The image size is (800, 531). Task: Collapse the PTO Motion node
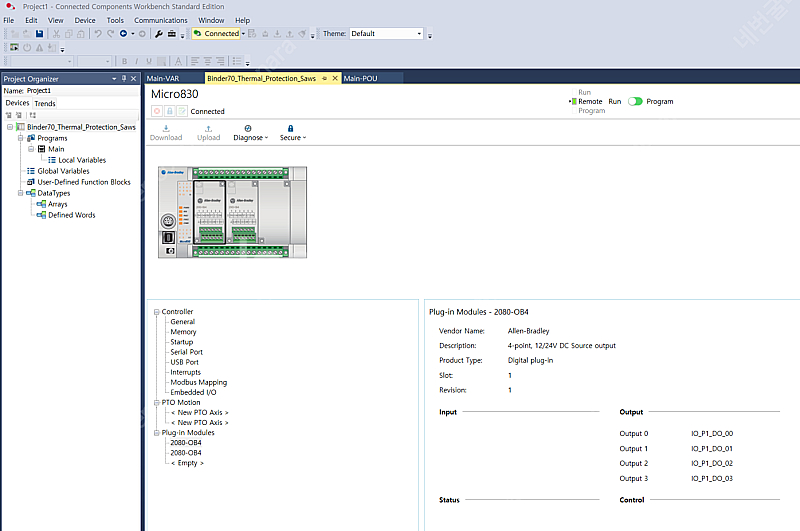click(x=157, y=402)
